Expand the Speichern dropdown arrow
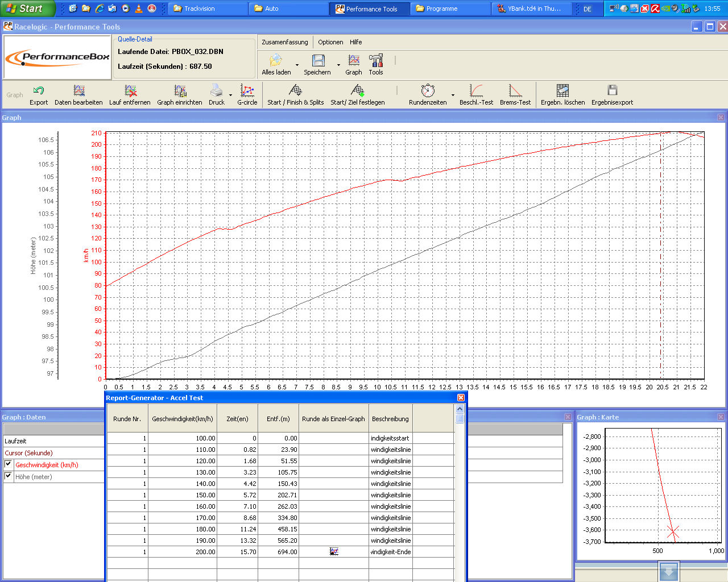 pos(338,65)
